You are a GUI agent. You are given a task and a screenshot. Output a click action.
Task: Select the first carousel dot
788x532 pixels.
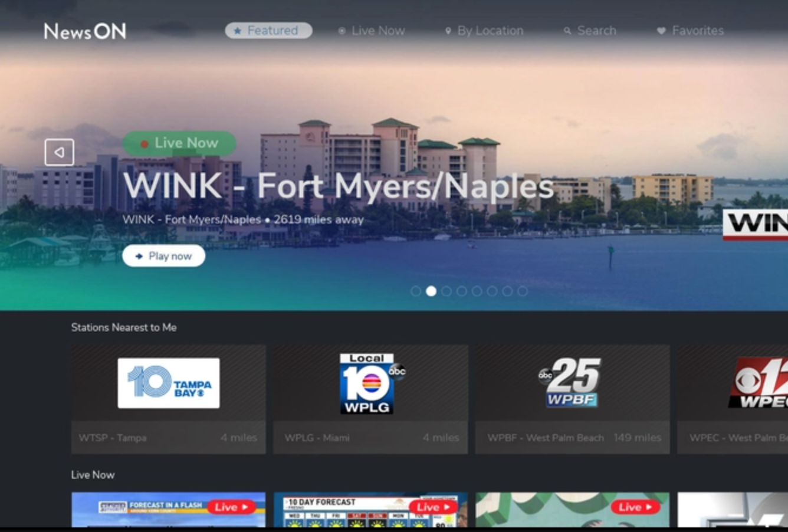pos(416,291)
